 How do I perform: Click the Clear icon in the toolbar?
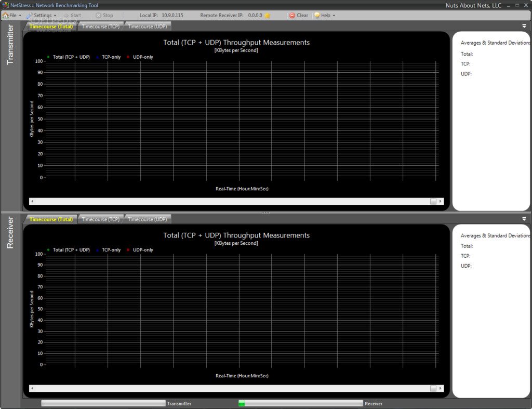pyautogui.click(x=291, y=15)
